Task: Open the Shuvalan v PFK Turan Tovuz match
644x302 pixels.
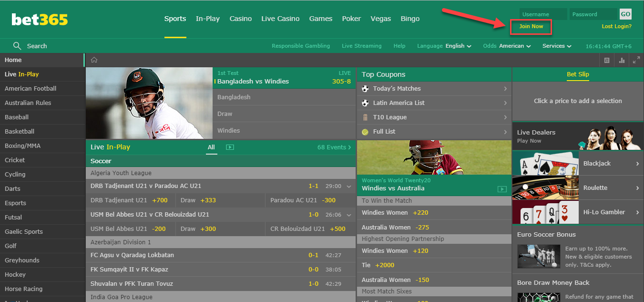Action: [221, 284]
